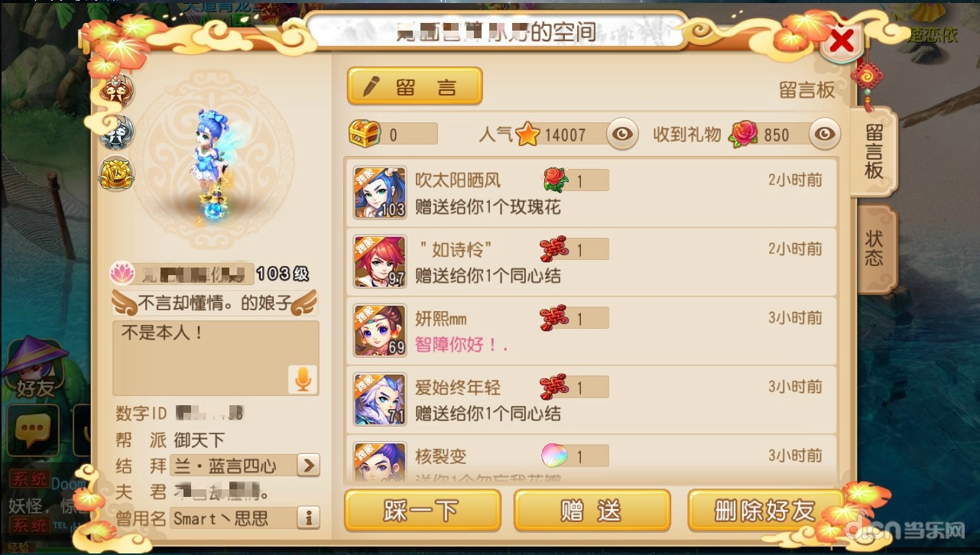Viewport: 980px width, 555px height.
Task: Click the 删除好友 button
Action: tap(765, 510)
